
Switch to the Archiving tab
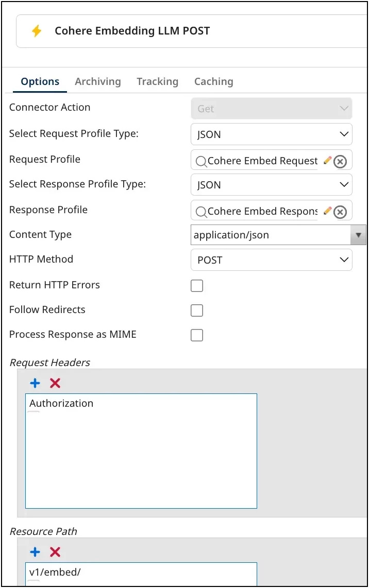pos(98,81)
